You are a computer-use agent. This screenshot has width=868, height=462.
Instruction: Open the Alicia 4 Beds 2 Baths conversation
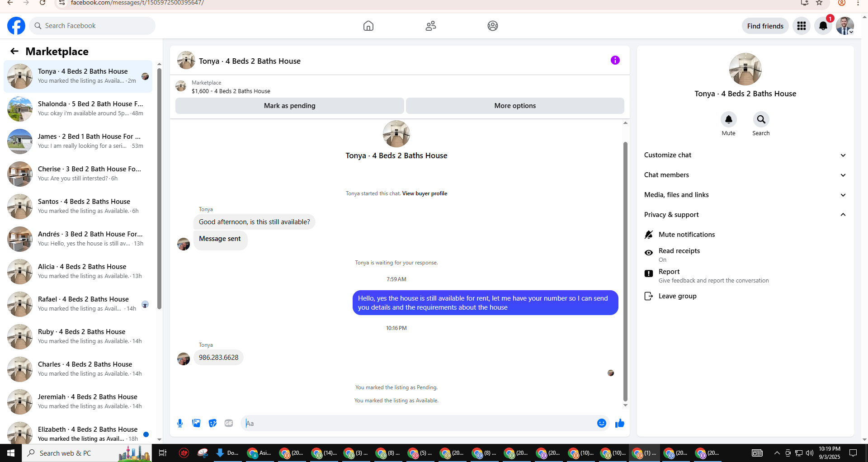pyautogui.click(x=78, y=271)
